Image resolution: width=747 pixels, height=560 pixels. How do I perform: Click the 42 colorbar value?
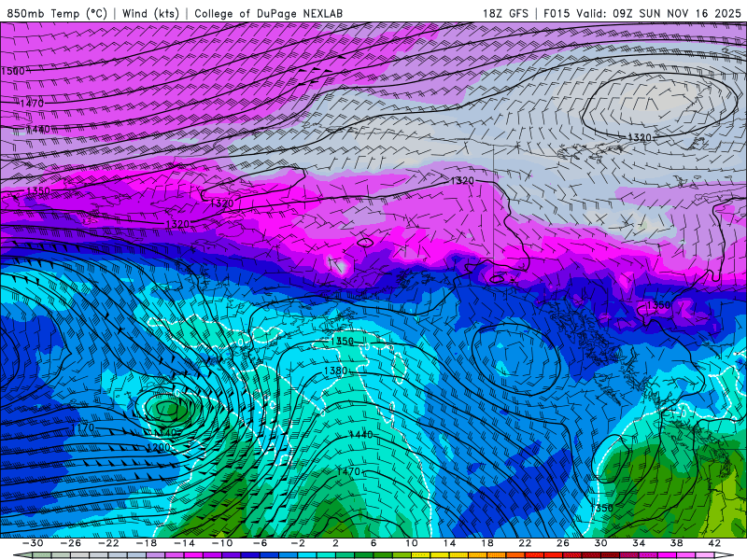click(714, 543)
